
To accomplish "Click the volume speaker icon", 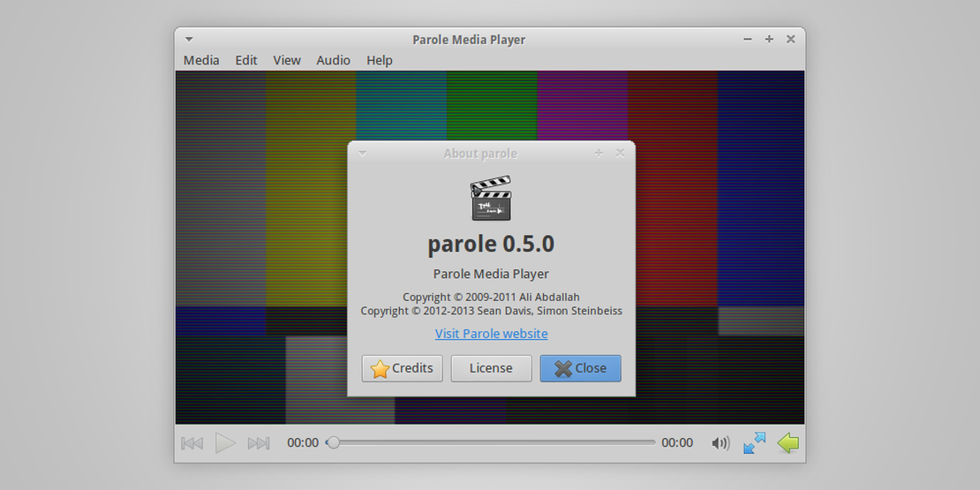I will (720, 443).
